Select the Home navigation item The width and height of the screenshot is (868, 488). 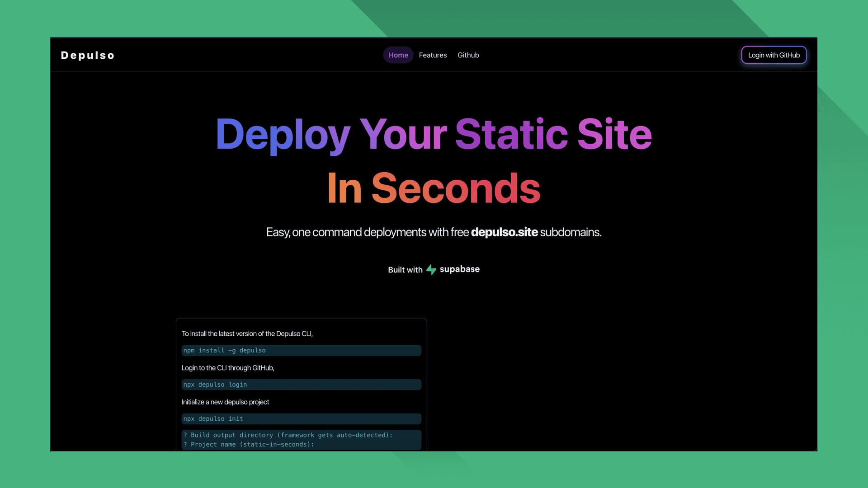[x=398, y=55]
